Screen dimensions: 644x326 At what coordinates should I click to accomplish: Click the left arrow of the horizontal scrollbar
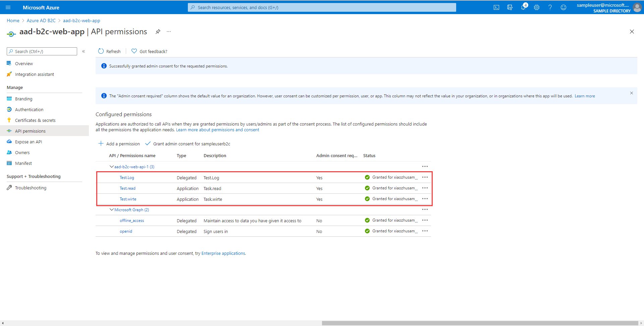(3, 323)
